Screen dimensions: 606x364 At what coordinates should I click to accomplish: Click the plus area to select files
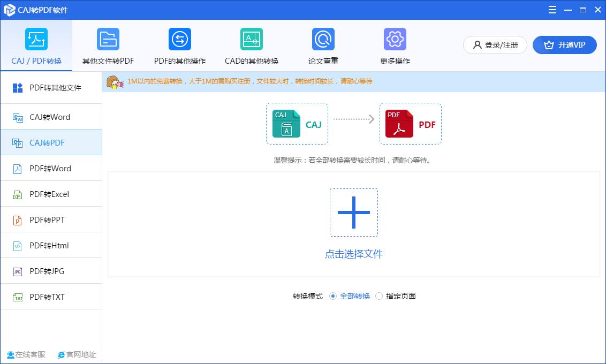354,212
